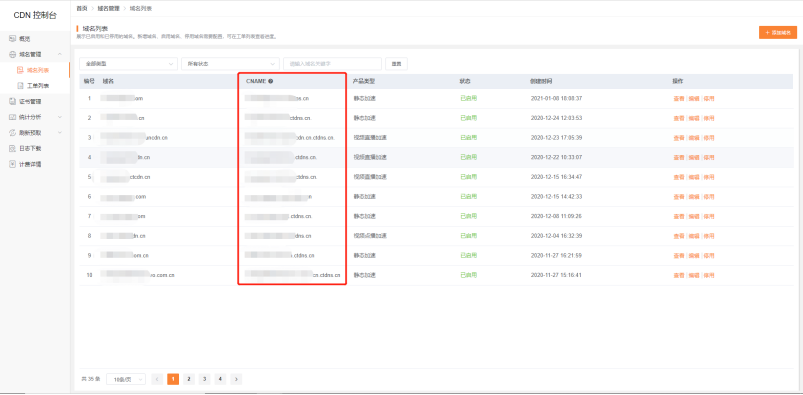This screenshot has height=395, width=803.
Task: Go to pagination page 1
Action: point(173,379)
